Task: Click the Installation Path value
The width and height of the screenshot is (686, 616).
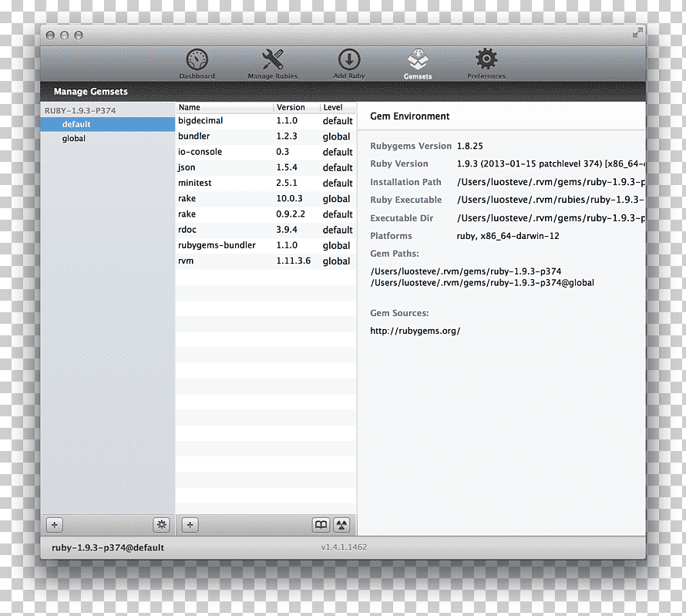Action: [551, 182]
